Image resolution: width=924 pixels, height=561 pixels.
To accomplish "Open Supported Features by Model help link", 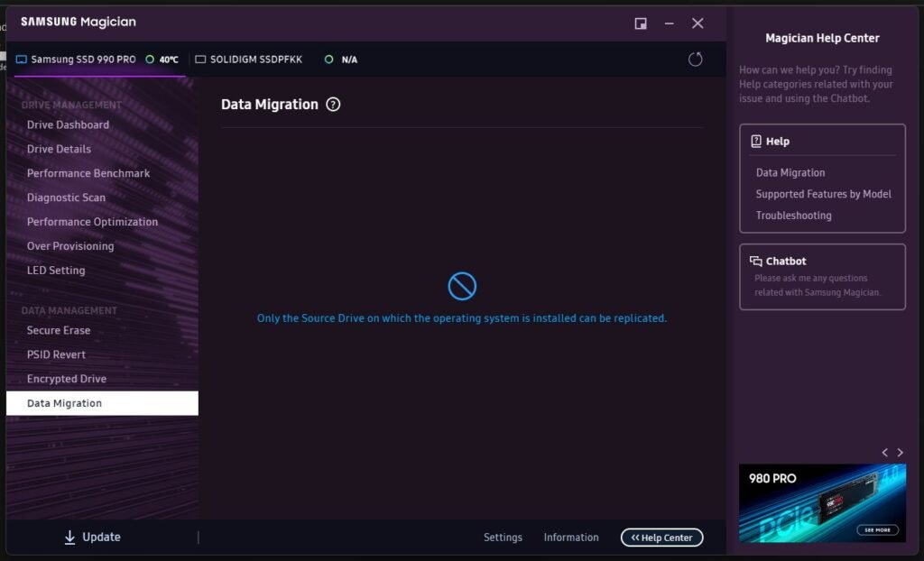I will 823,194.
